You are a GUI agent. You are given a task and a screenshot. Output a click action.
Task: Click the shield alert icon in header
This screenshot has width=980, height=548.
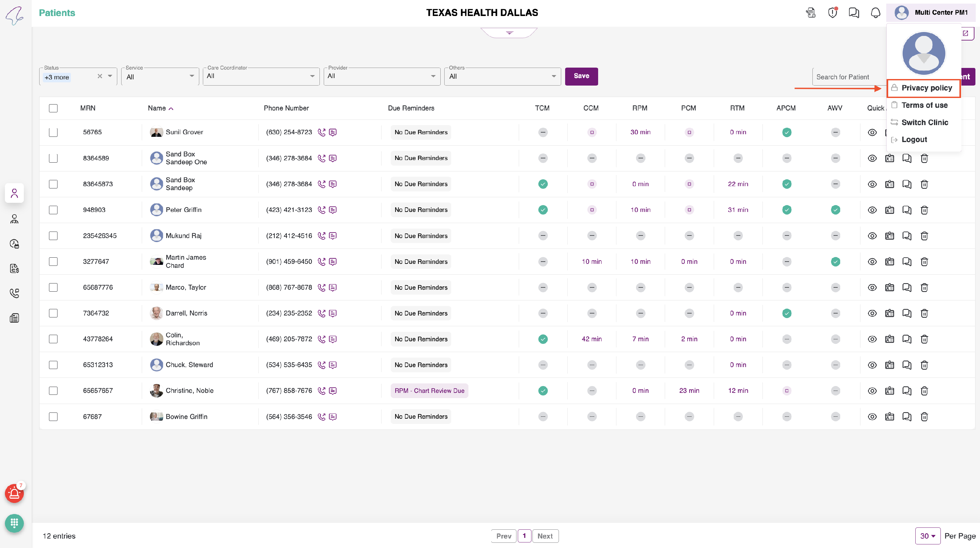point(832,13)
